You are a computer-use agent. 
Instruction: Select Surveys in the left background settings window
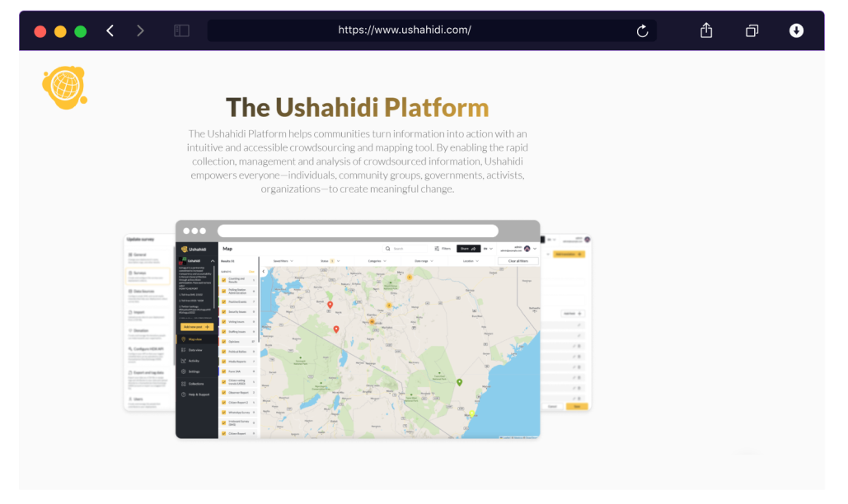pos(147,276)
